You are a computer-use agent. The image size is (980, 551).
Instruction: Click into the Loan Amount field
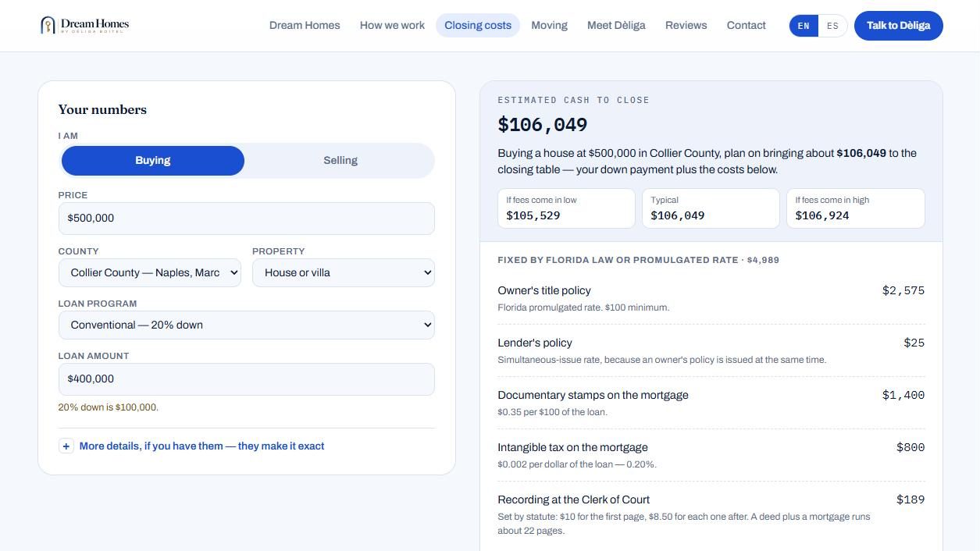(247, 379)
